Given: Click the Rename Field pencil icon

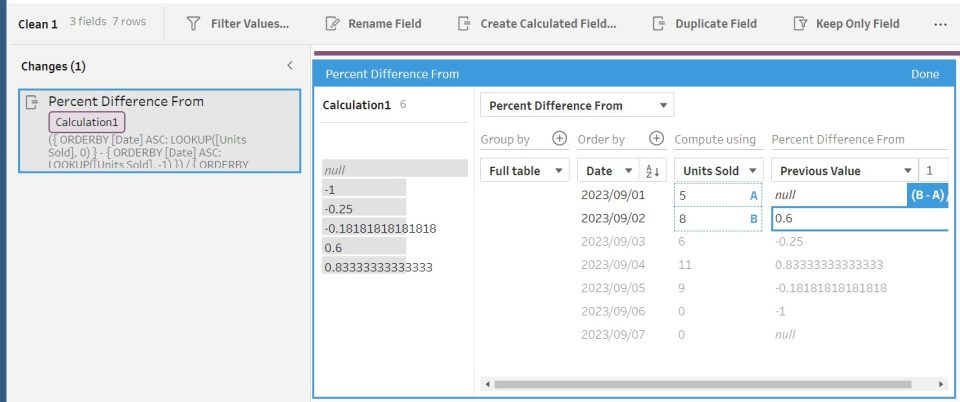Looking at the screenshot, I should pos(332,24).
